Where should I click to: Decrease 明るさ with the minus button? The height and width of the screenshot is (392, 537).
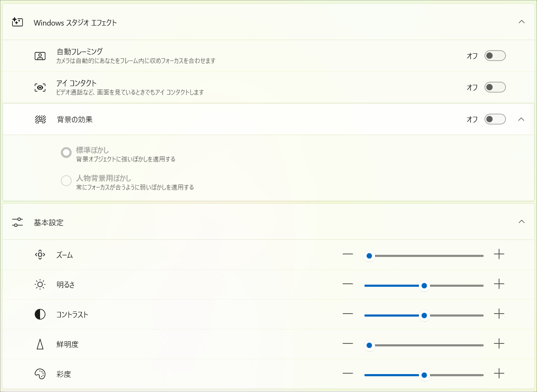click(348, 284)
